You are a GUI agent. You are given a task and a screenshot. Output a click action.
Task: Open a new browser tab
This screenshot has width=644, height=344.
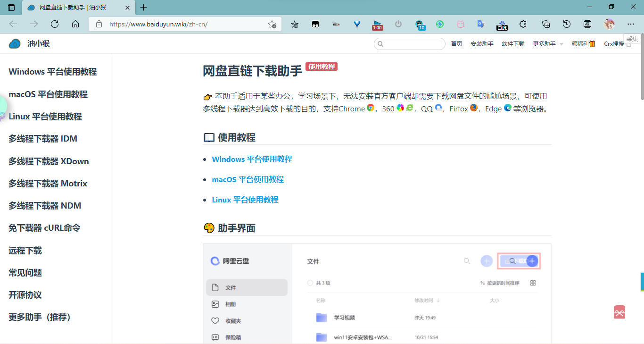[144, 8]
